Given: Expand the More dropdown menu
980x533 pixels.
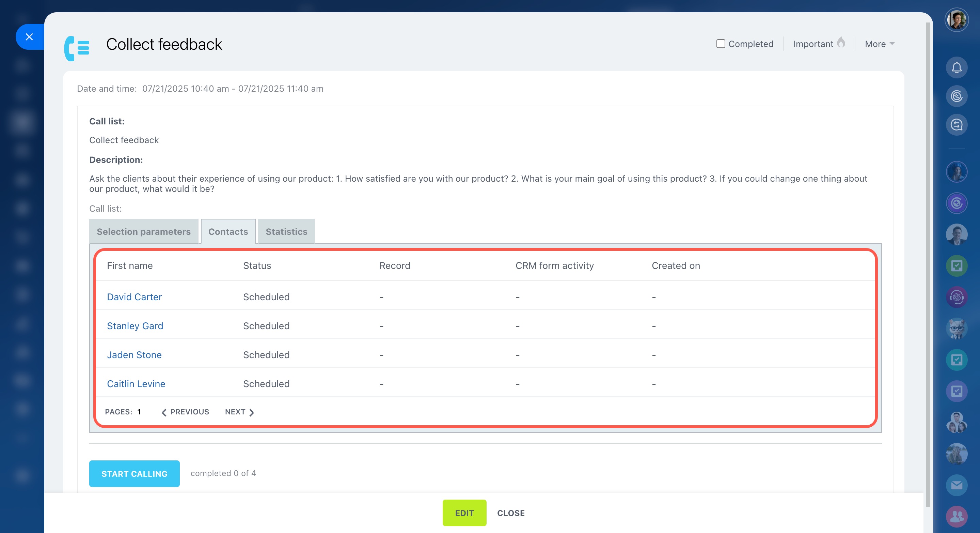Looking at the screenshot, I should coord(879,44).
